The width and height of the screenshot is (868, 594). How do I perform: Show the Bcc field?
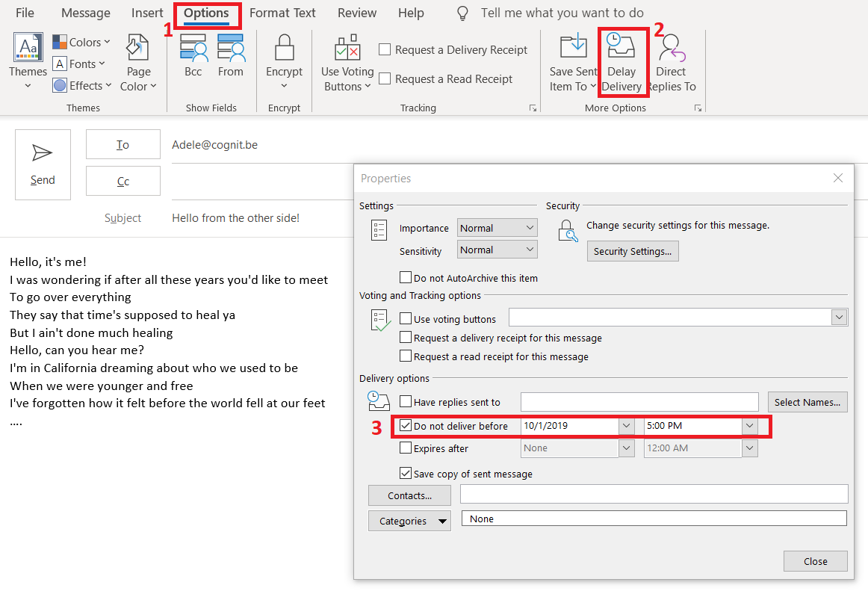point(193,55)
